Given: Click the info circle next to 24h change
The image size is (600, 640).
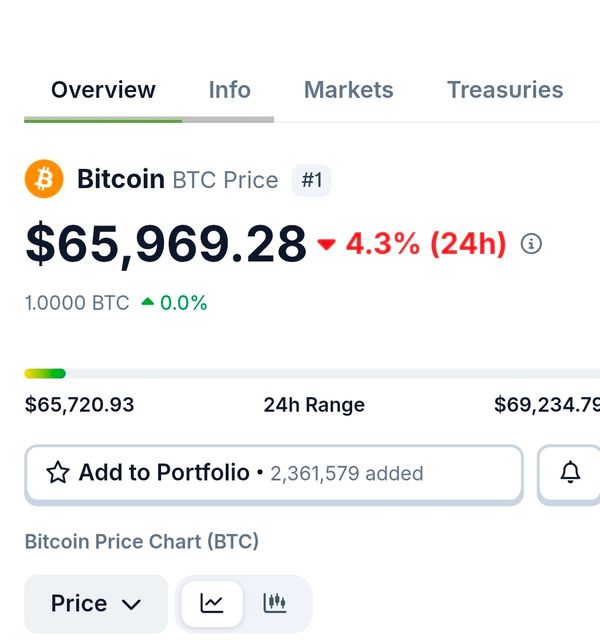Looking at the screenshot, I should point(532,243).
